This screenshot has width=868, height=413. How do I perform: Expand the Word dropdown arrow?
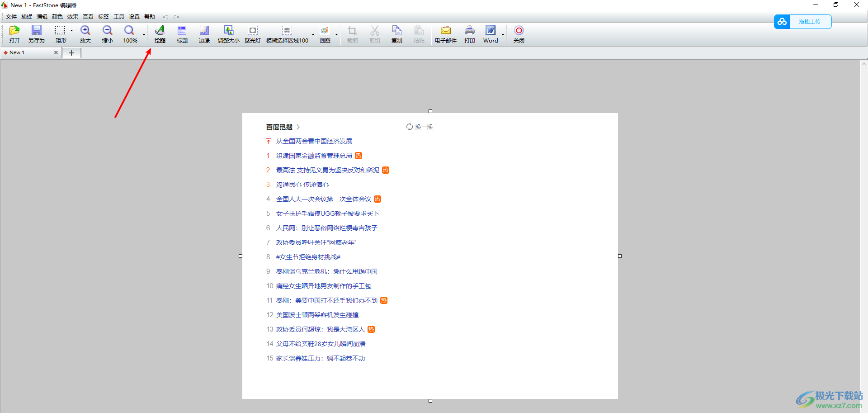pos(503,34)
